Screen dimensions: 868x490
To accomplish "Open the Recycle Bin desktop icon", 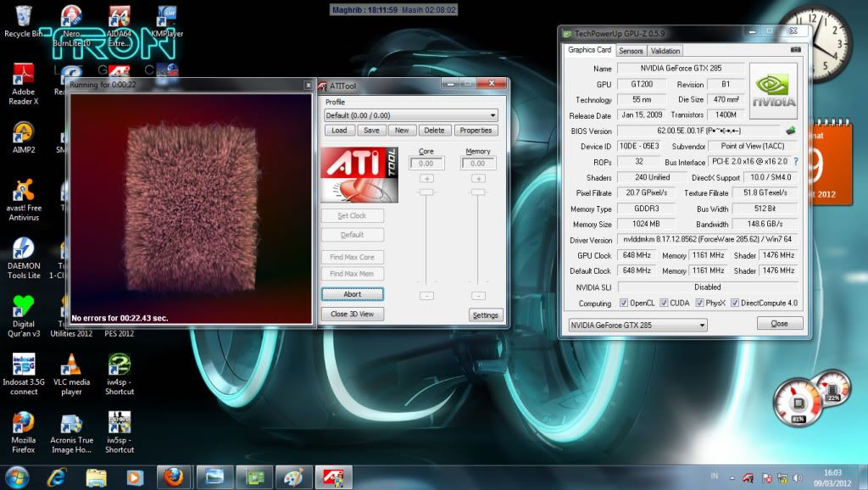I will tap(23, 21).
